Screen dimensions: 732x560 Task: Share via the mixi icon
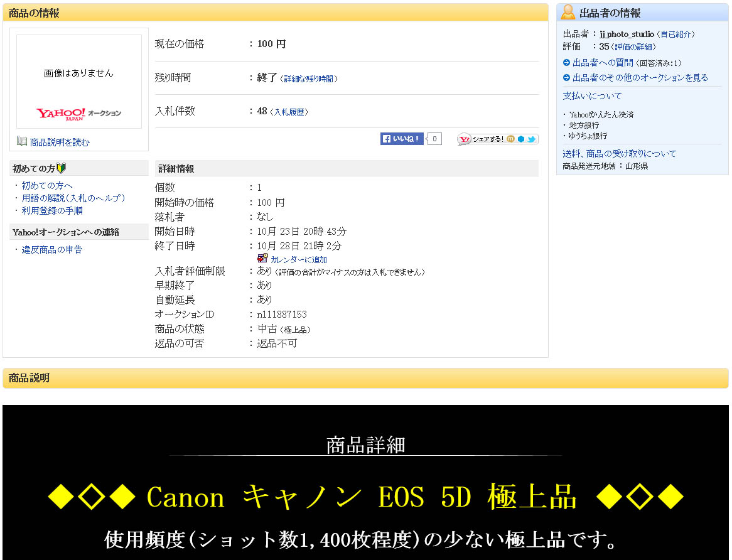tap(510, 139)
